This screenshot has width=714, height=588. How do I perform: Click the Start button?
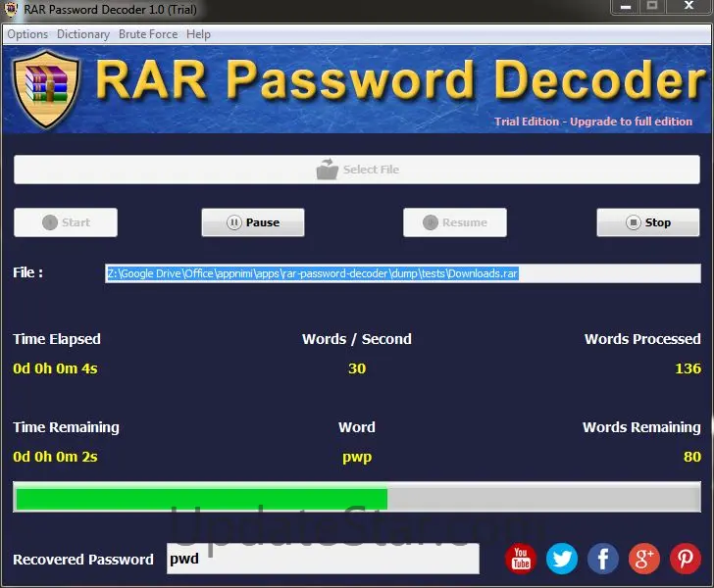point(66,222)
